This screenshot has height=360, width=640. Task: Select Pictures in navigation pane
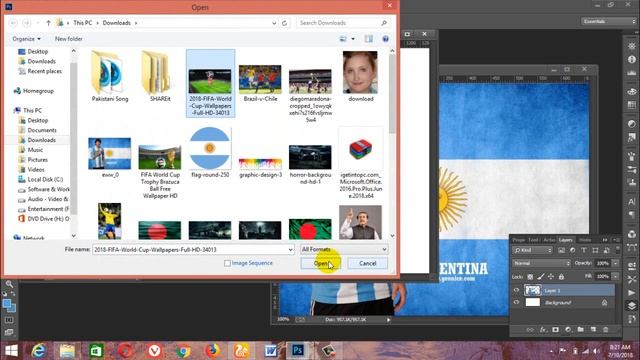(x=38, y=160)
